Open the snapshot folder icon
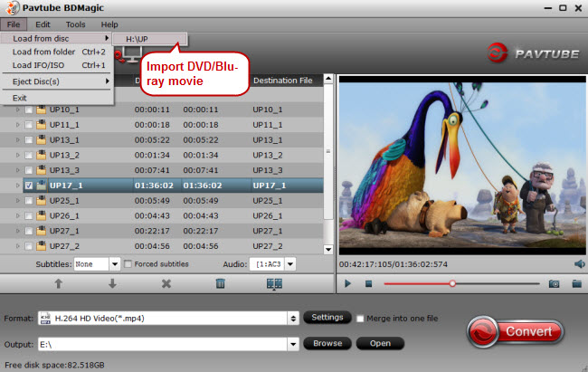 [x=577, y=283]
